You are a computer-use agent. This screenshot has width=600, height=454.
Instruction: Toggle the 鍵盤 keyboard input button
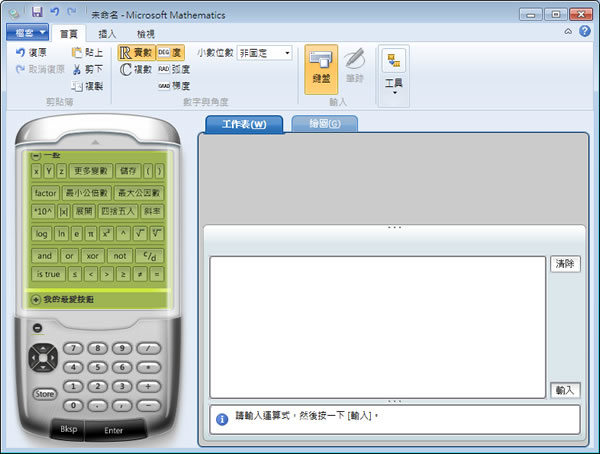coord(321,69)
